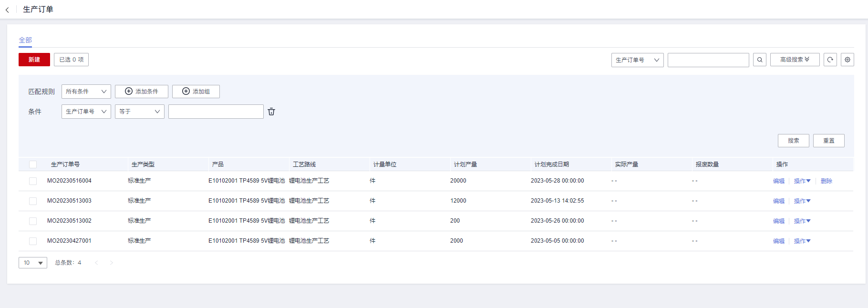Click date 2023-05-05 00:00:00
This screenshot has width=868, height=308.
(558, 241)
